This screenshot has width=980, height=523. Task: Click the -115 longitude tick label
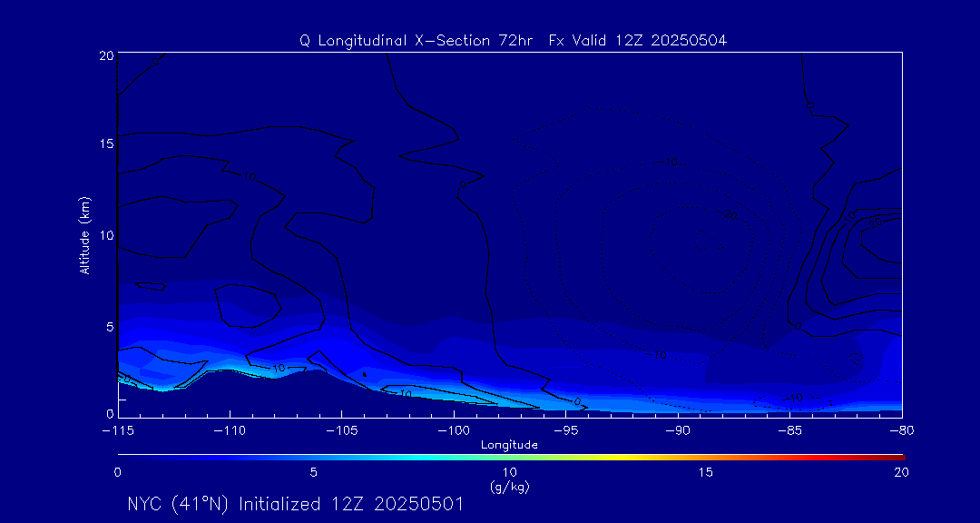117,431
